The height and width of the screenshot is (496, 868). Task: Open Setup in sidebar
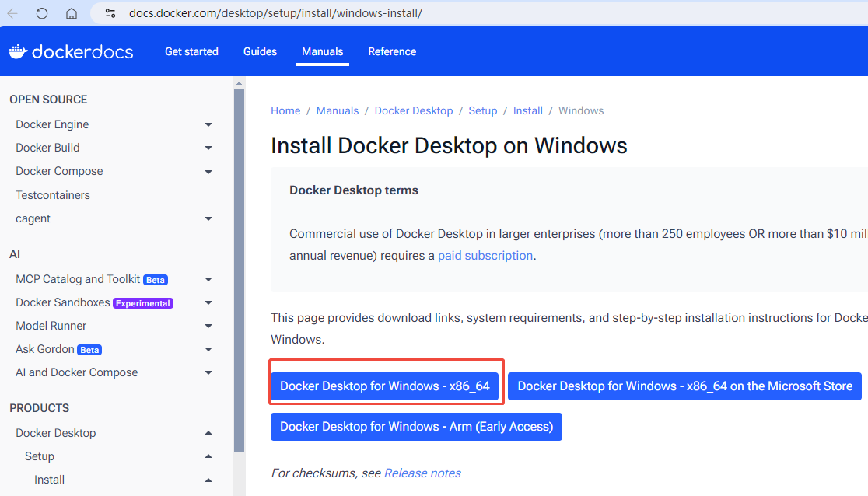point(40,456)
